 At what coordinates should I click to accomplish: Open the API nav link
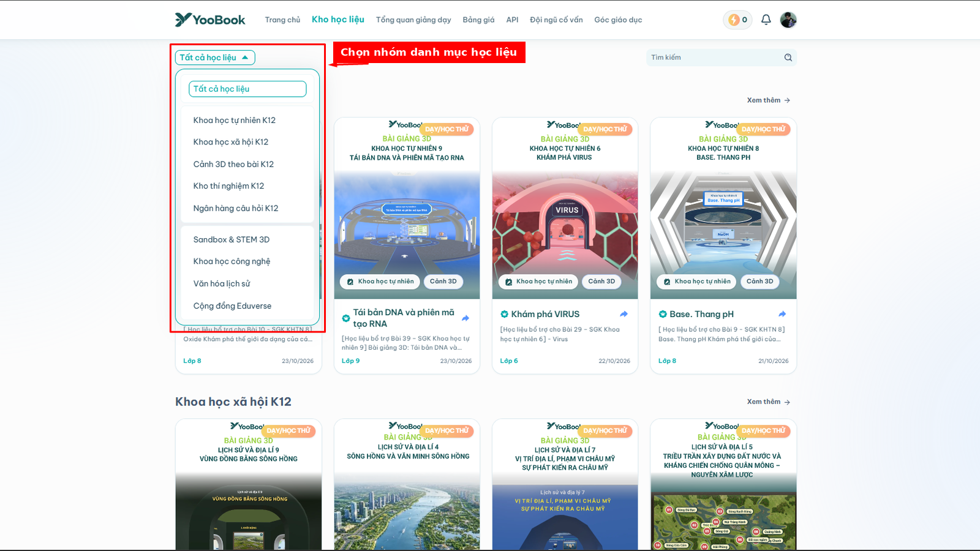point(512,20)
